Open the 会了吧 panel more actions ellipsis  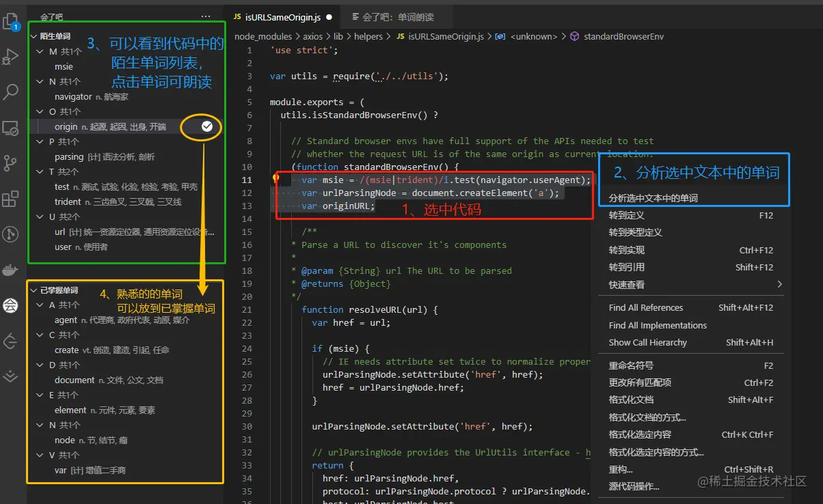click(206, 16)
